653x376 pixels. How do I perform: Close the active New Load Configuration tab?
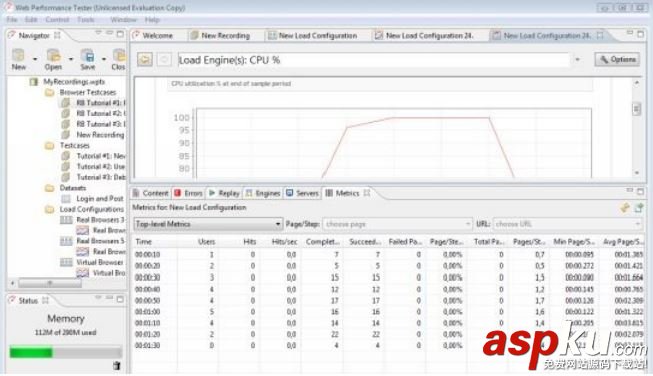600,36
